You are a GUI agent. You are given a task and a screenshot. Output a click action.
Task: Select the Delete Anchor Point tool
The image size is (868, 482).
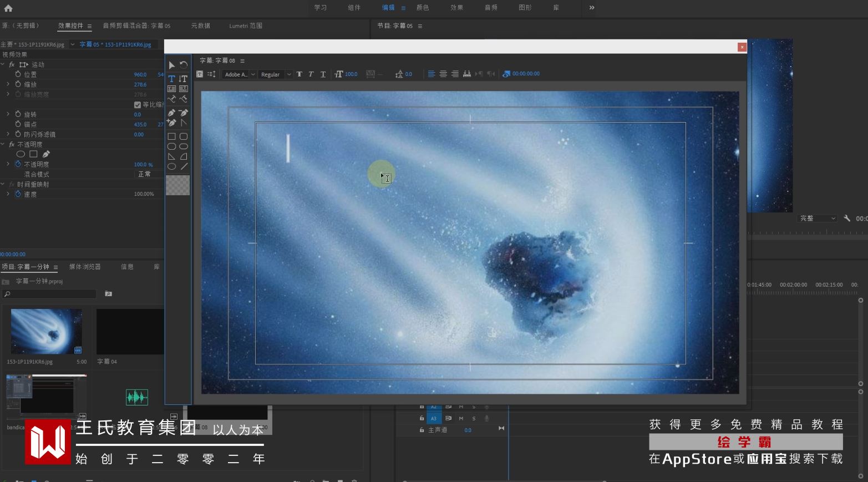pyautogui.click(x=184, y=113)
